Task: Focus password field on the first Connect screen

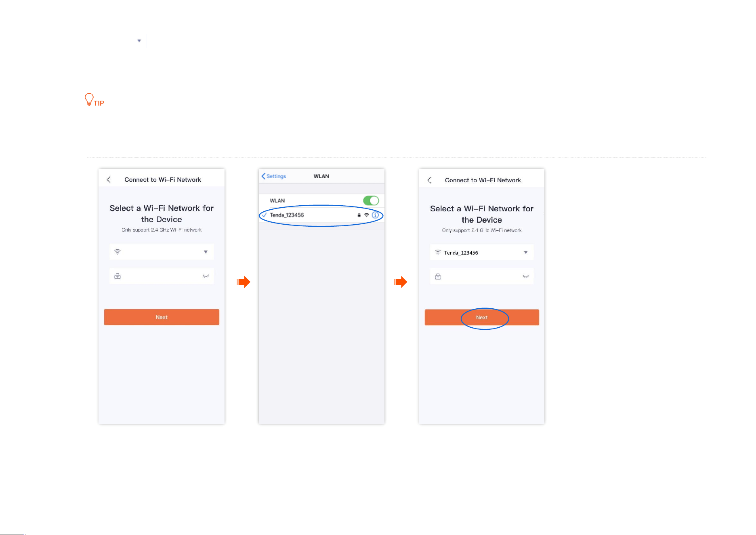Action: [162, 276]
